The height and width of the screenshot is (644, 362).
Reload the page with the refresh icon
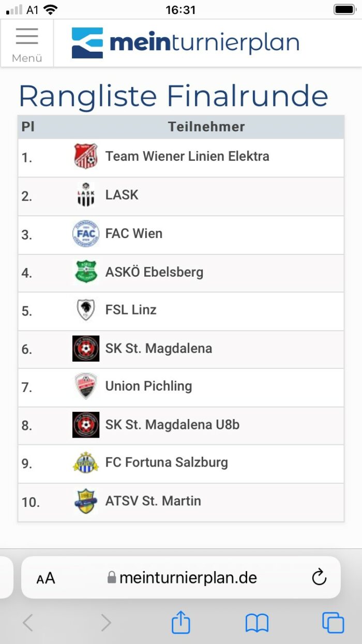point(319,577)
